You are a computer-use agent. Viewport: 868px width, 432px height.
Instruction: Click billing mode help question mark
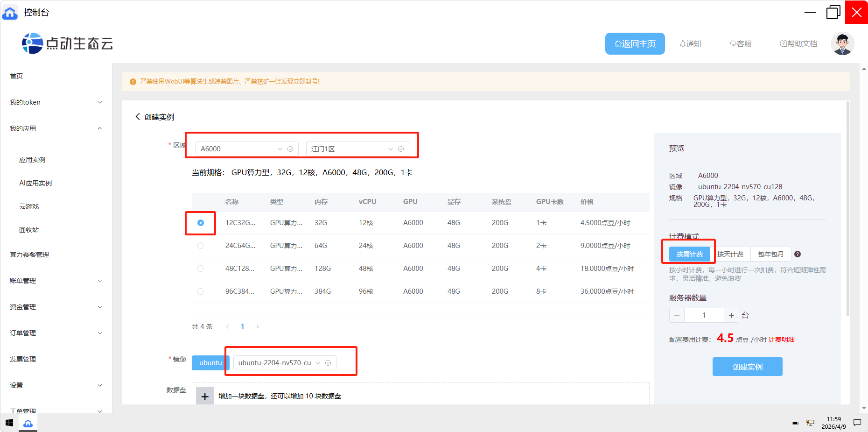click(798, 254)
